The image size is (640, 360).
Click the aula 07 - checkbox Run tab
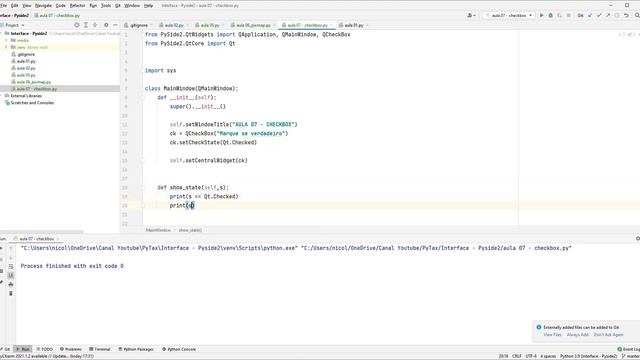point(37,239)
